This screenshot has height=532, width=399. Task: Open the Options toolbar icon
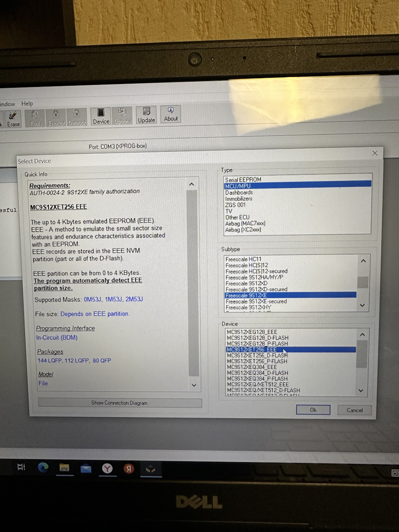122,116
